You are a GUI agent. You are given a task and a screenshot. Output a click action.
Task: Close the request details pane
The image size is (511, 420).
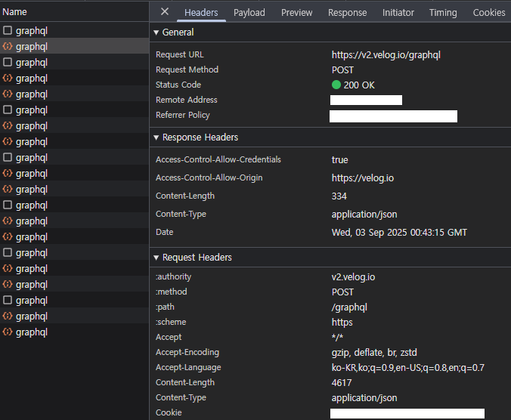click(x=165, y=12)
